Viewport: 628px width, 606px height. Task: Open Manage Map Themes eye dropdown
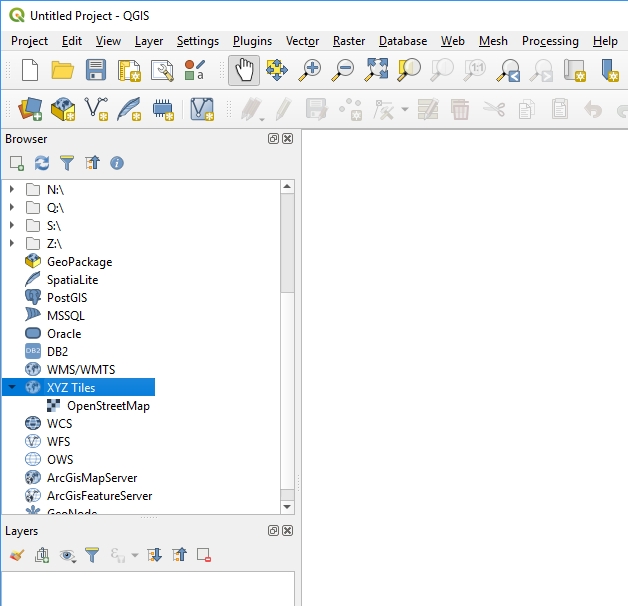[x=67, y=554]
